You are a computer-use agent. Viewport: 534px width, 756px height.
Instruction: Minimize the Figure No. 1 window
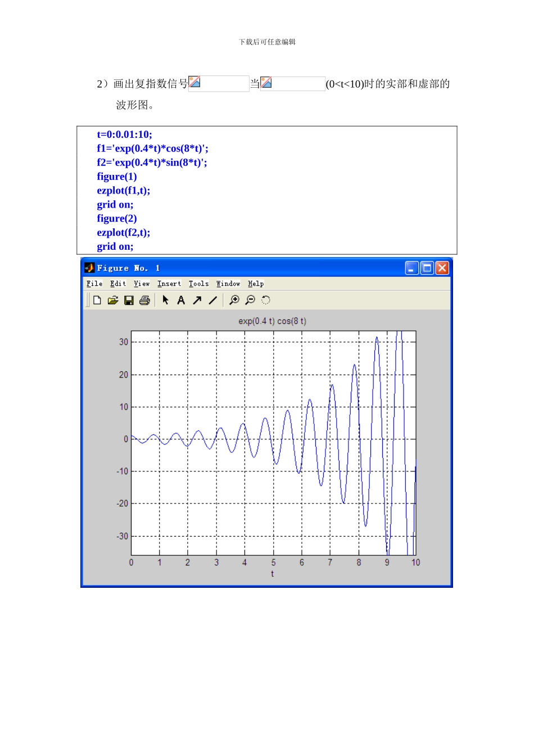point(412,268)
